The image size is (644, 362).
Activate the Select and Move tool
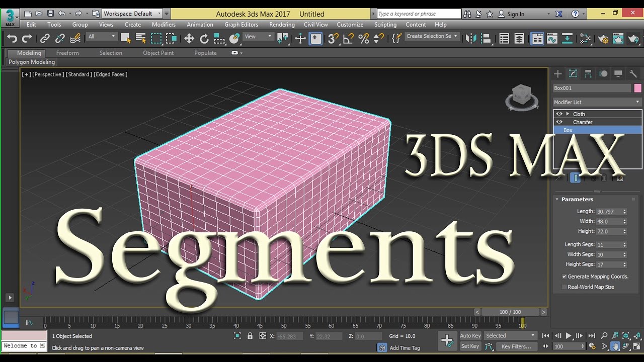[189, 38]
